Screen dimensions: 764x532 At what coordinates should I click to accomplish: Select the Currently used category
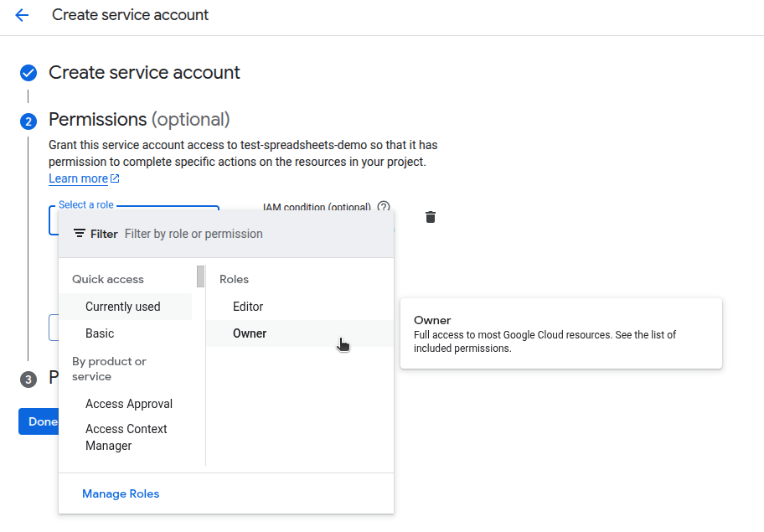click(x=123, y=307)
